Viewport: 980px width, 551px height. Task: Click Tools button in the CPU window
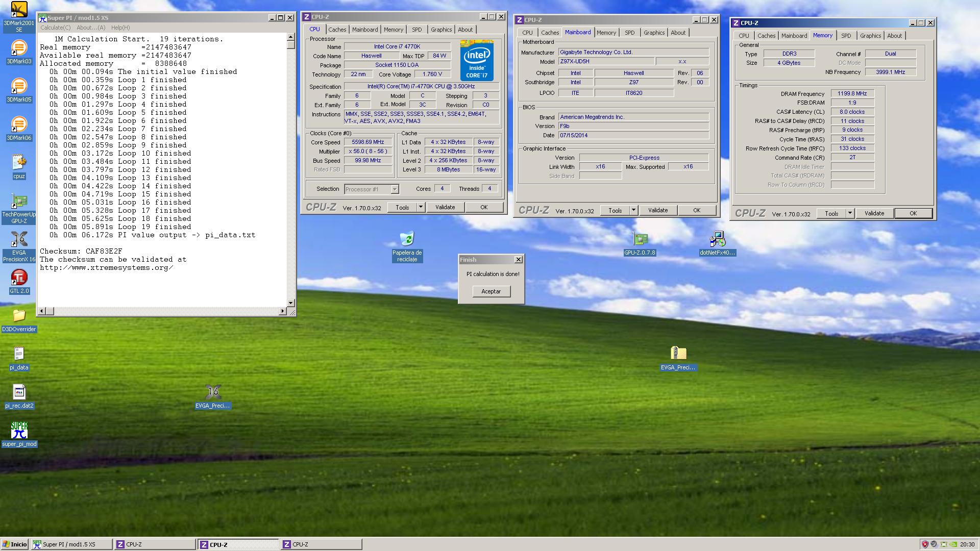pos(402,207)
